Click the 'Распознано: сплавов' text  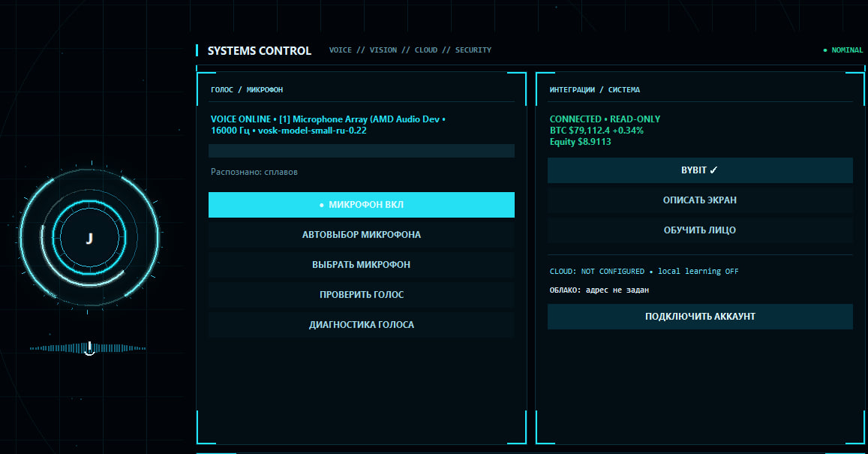tap(254, 172)
